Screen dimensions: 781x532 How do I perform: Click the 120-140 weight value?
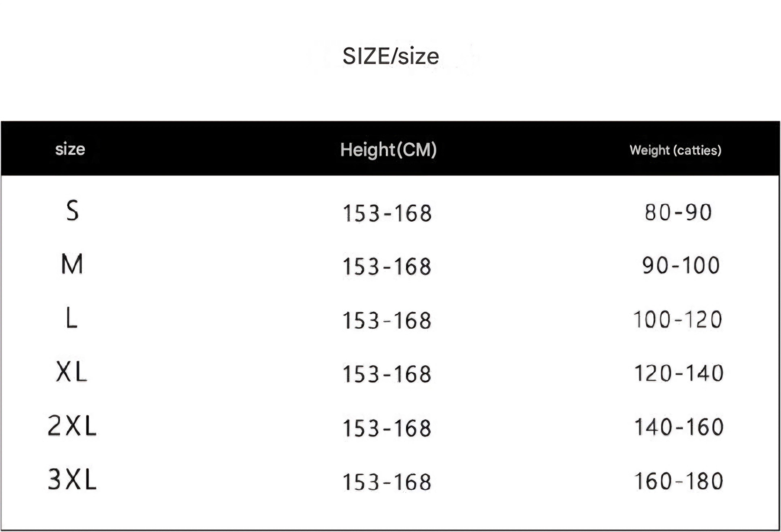point(678,373)
